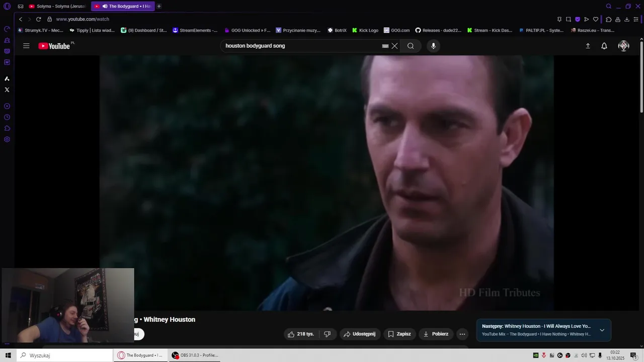This screenshot has width=644, height=362.
Task: Mute audio on The Bodyguard tab
Action: 105,6
